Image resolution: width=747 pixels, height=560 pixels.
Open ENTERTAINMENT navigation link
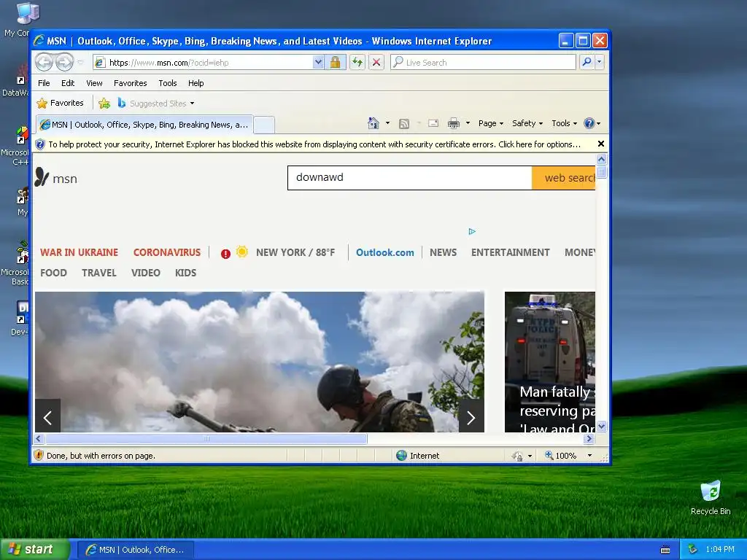coord(510,252)
